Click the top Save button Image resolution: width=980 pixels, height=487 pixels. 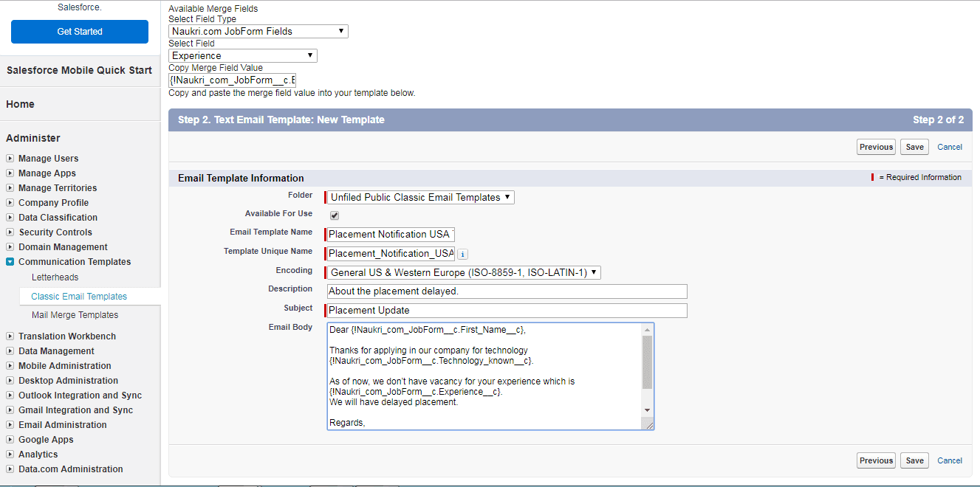[914, 147]
